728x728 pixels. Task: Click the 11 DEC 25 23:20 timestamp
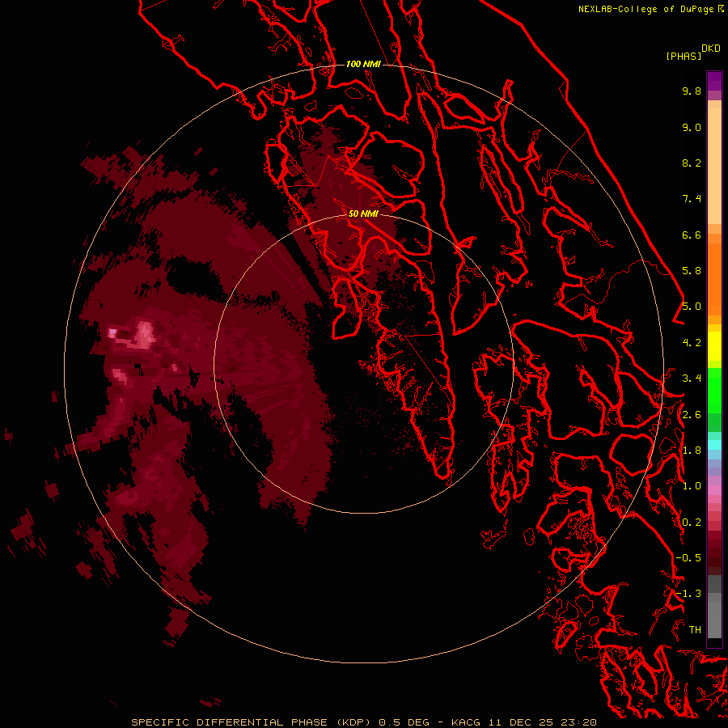tap(542, 722)
